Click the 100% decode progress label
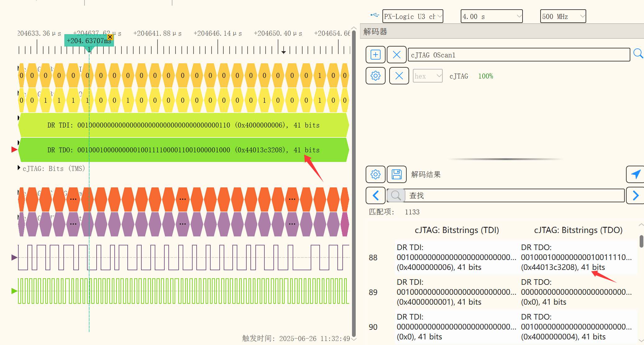 pos(486,76)
